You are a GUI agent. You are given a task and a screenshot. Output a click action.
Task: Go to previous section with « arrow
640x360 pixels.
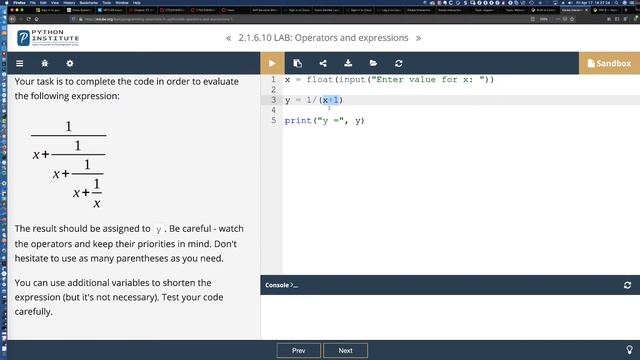click(x=229, y=38)
